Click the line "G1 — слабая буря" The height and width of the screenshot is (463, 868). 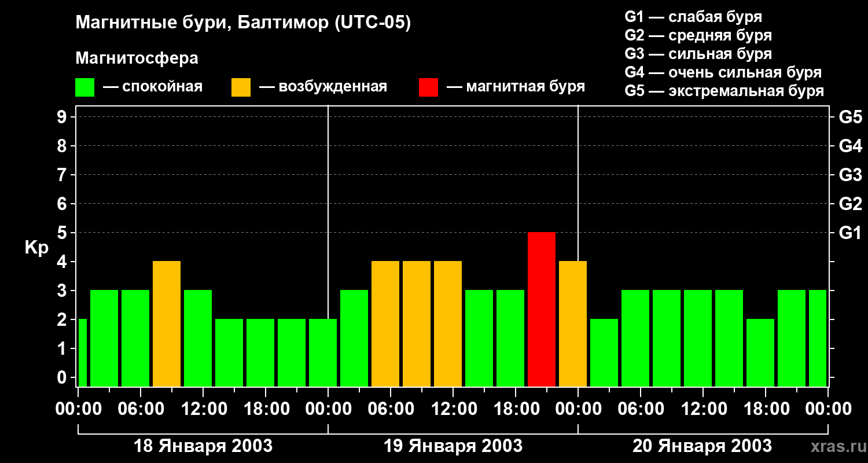(693, 16)
